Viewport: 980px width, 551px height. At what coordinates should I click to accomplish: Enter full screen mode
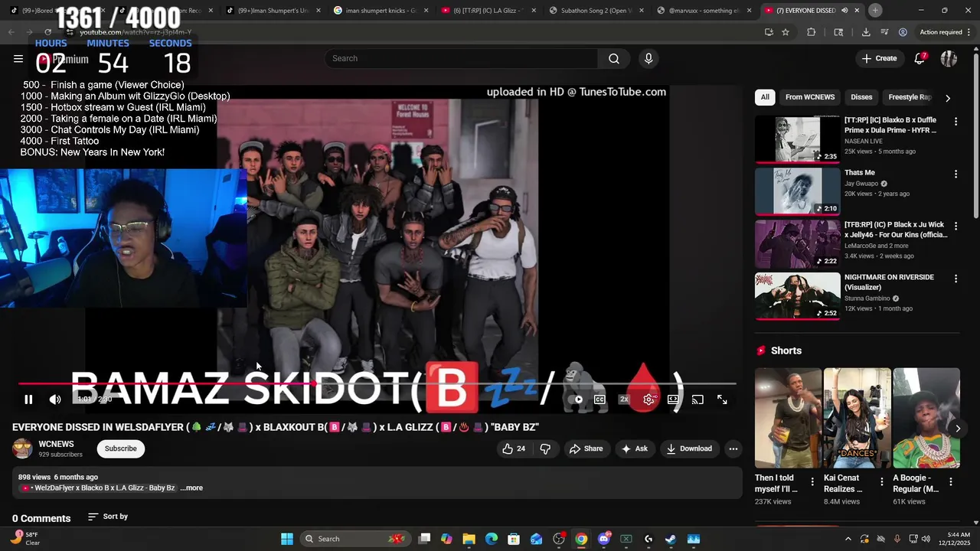click(x=722, y=399)
